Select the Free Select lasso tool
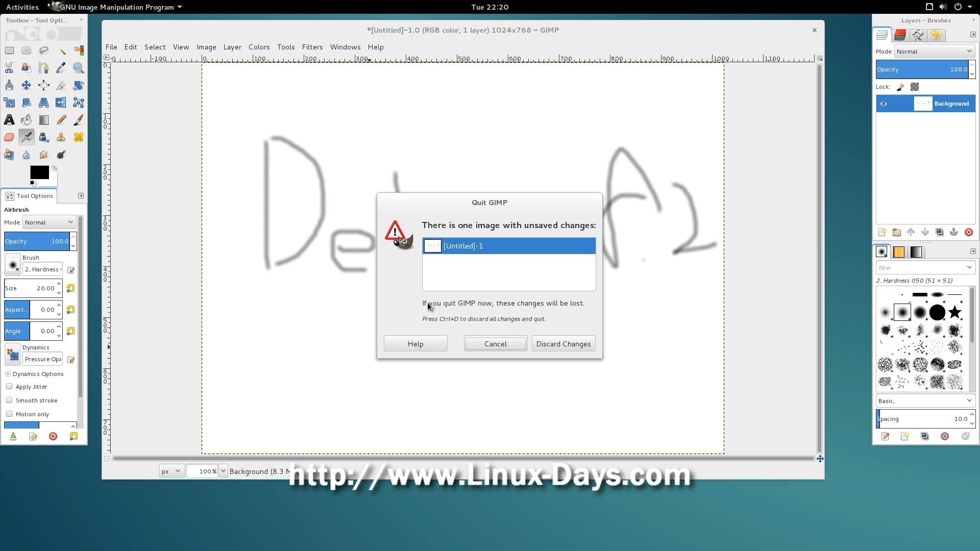Screen dimensions: 980x551 pyautogui.click(x=44, y=51)
